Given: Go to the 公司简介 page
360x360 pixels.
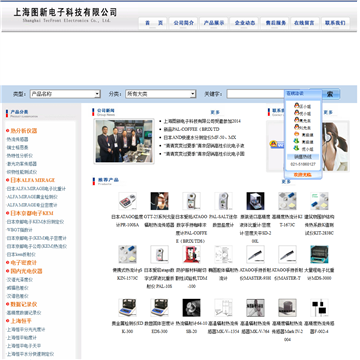Looking at the screenshot, I should [x=183, y=23].
